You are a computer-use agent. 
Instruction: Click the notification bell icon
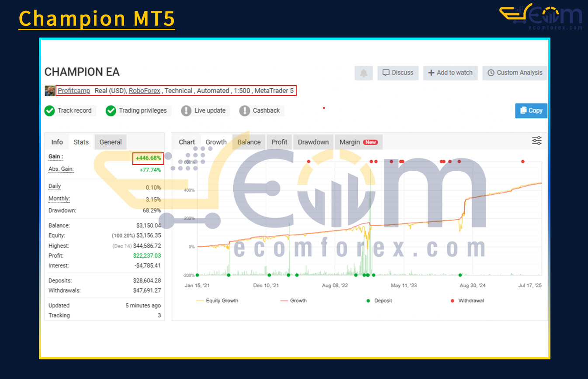[x=363, y=73]
